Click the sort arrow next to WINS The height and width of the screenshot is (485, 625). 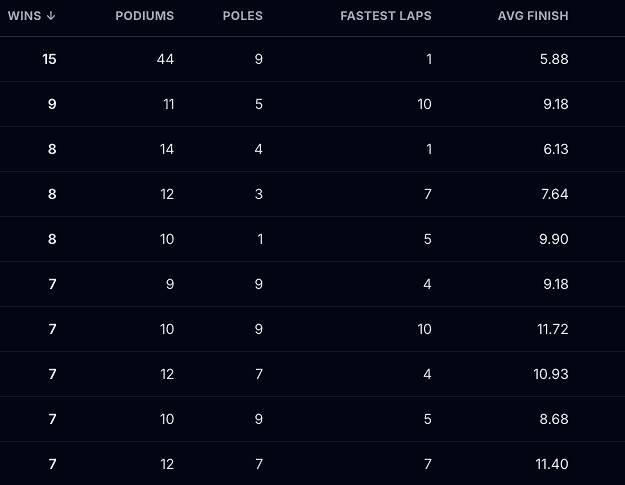coord(51,16)
